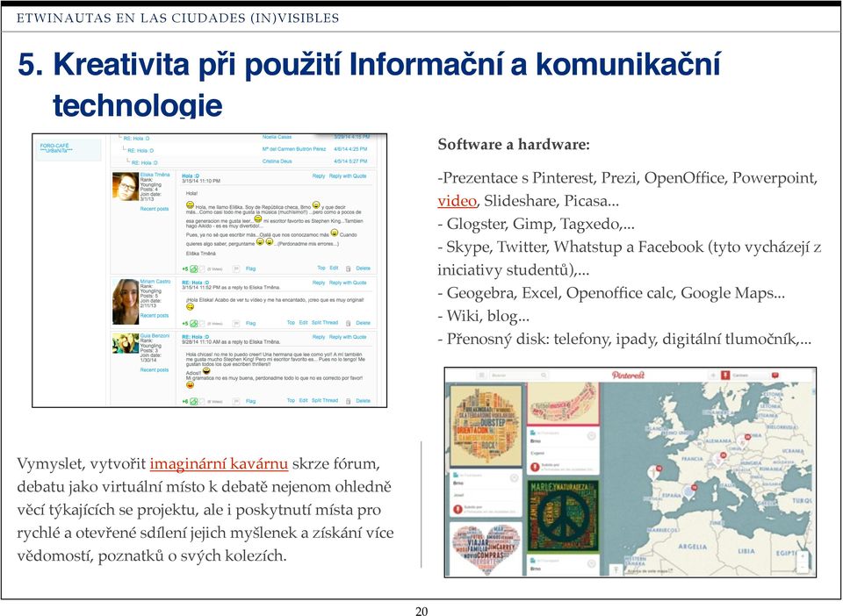Open the 'imaginární kavárnu' hyperlink
Screen dimensions: 843x616
219,463
